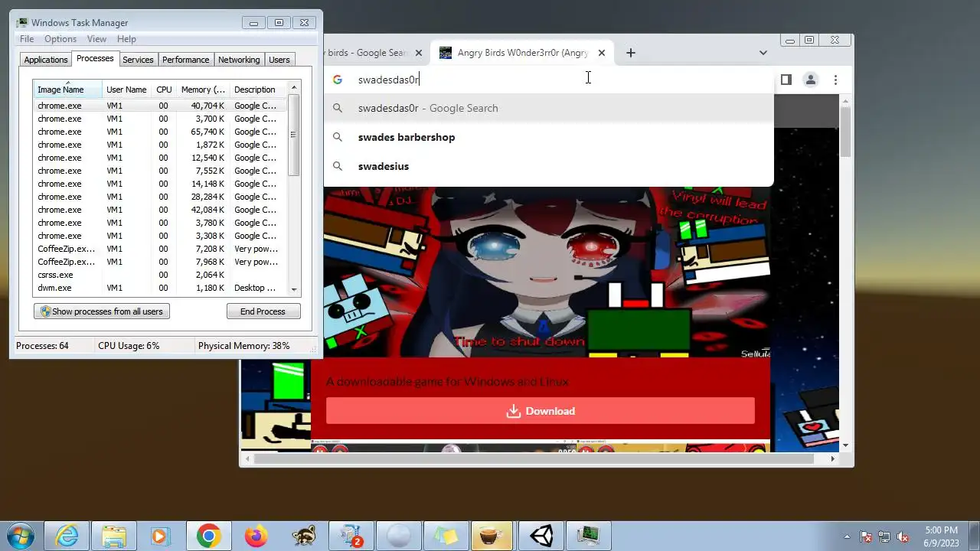The image size is (980, 551).
Task: Switch to the Services tab
Action: click(x=138, y=60)
